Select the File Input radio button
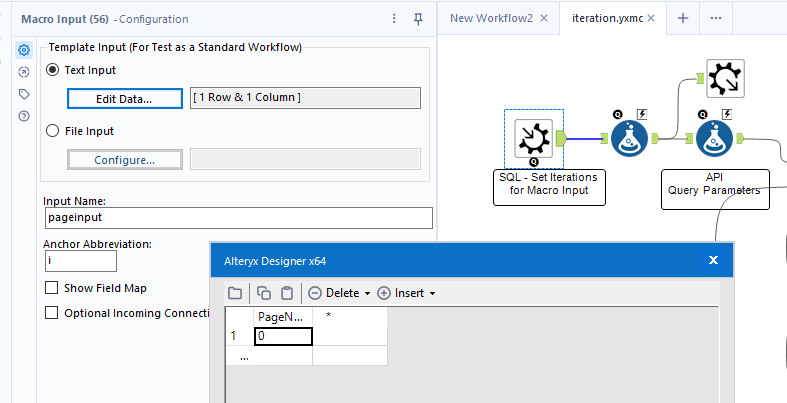787x403 pixels. click(x=52, y=131)
